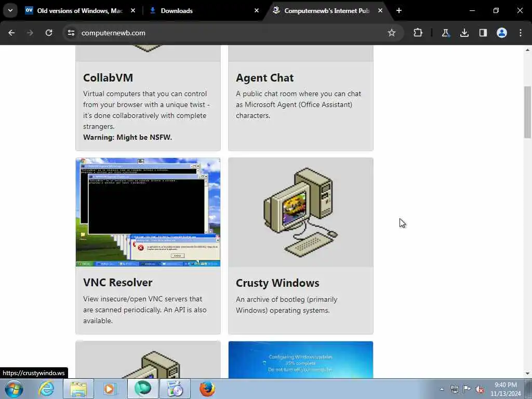This screenshot has width=532, height=399.
Task: Click the network tray icon
Action: coord(455,389)
